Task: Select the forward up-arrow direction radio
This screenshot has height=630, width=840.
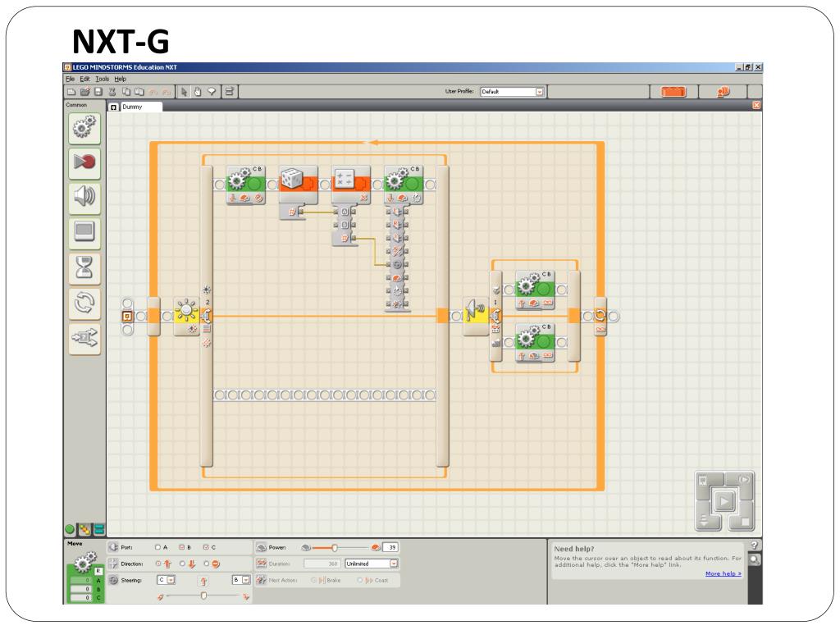Action: [158, 564]
